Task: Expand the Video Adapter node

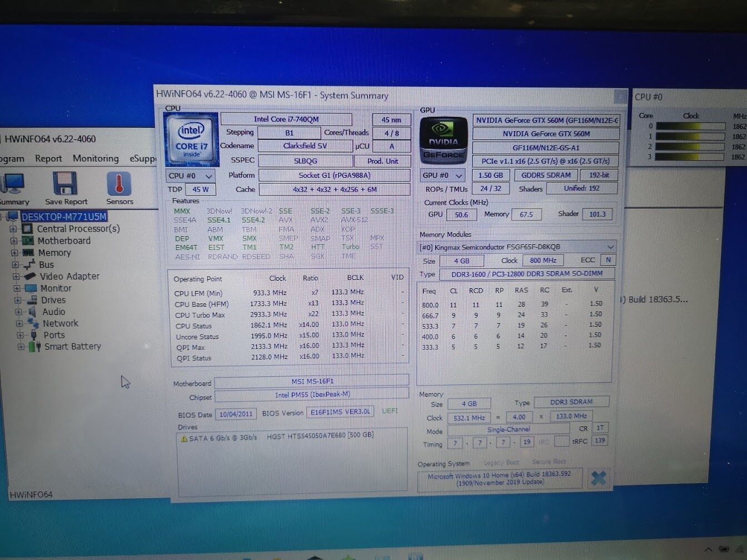Action: pos(16,276)
